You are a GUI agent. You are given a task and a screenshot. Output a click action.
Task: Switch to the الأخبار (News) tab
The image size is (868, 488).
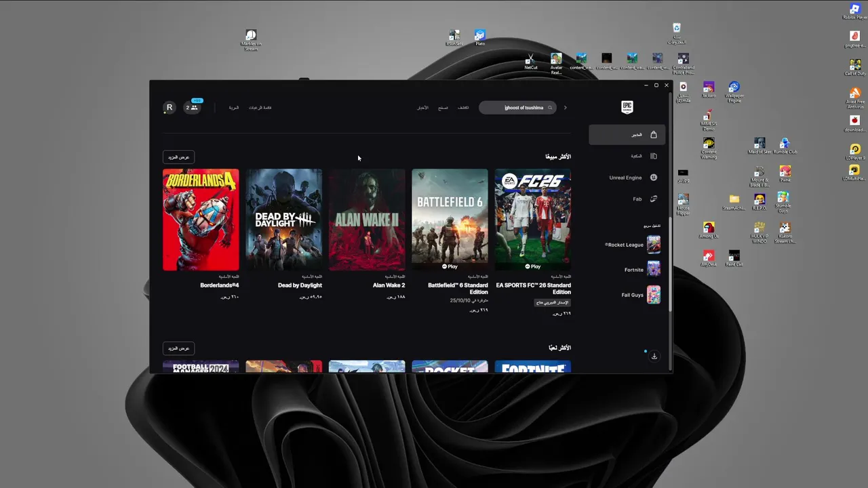(x=422, y=108)
